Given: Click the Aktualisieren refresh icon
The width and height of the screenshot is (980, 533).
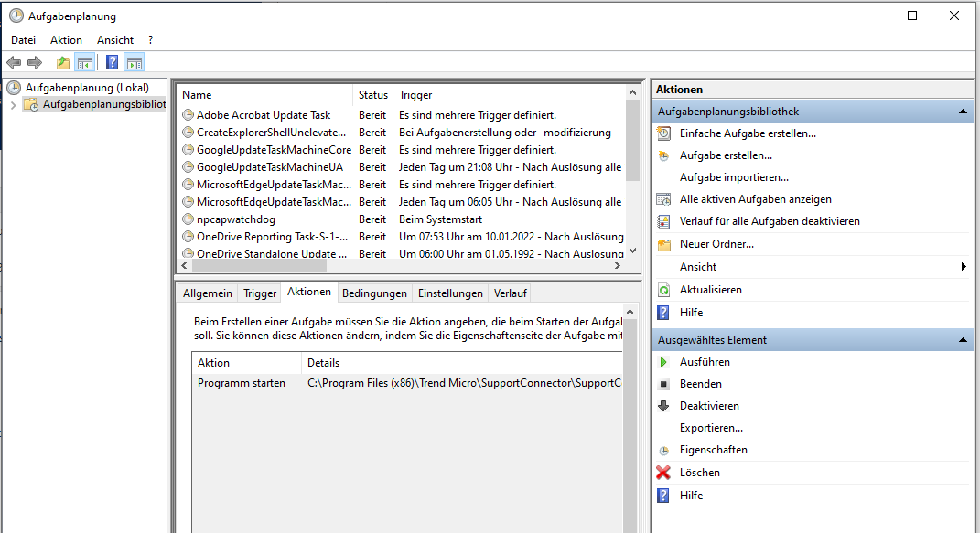Looking at the screenshot, I should (x=663, y=290).
